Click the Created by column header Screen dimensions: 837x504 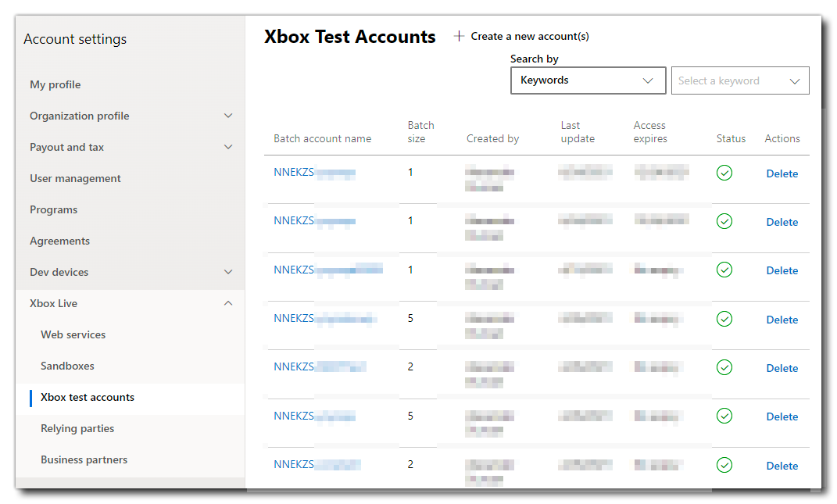coord(492,139)
